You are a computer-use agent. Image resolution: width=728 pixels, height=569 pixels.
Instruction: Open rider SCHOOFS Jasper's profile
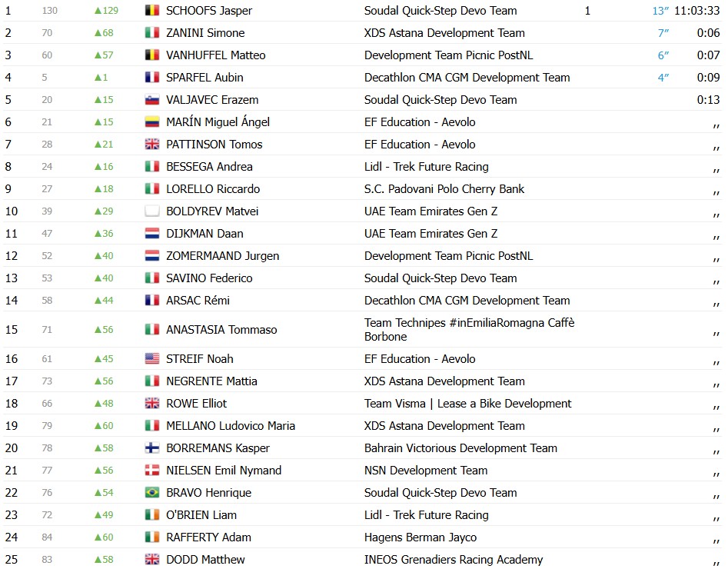[209, 11]
